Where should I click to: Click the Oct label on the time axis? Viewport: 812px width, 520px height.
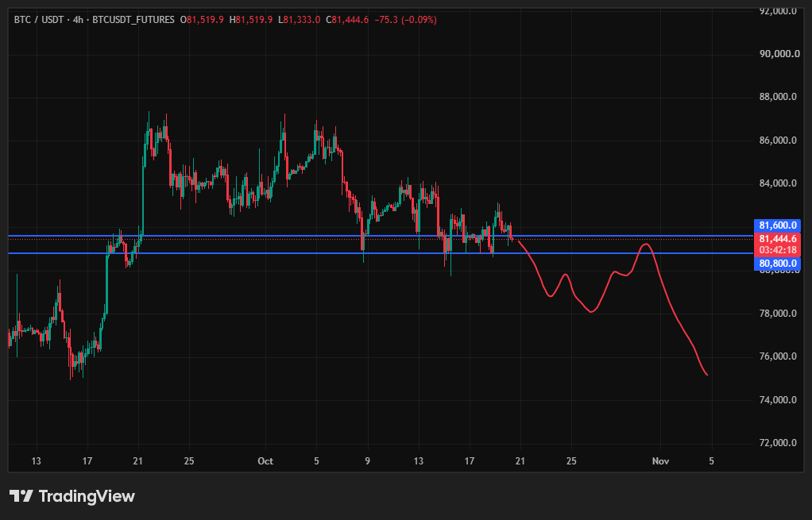tap(265, 461)
